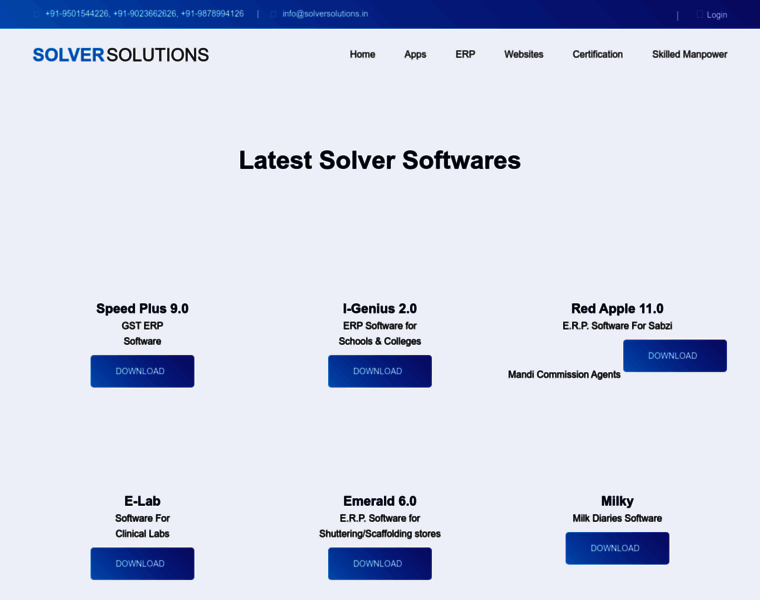Open the ERP menu

(465, 54)
